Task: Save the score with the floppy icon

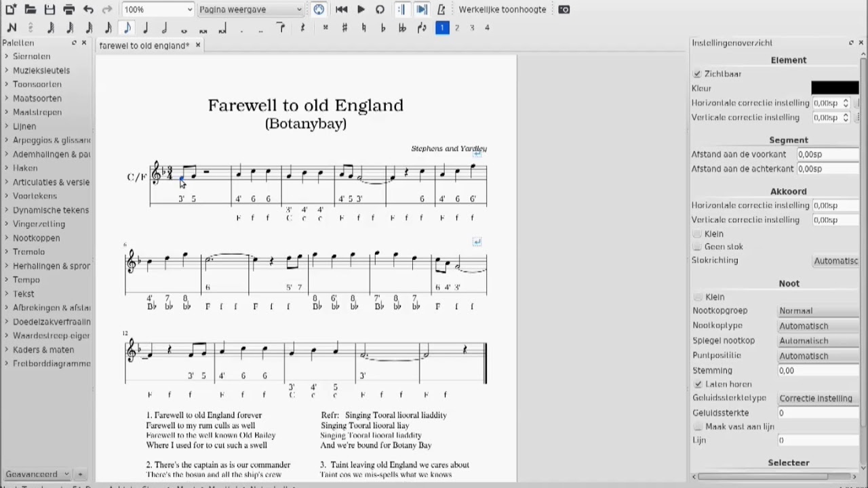Action: (50, 9)
